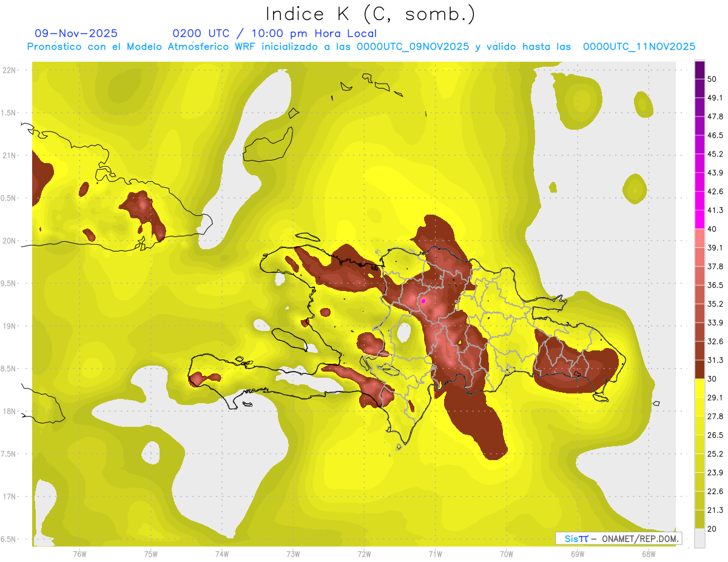Click the '30' color scale value
This screenshot has height=562, width=728.
tap(713, 379)
